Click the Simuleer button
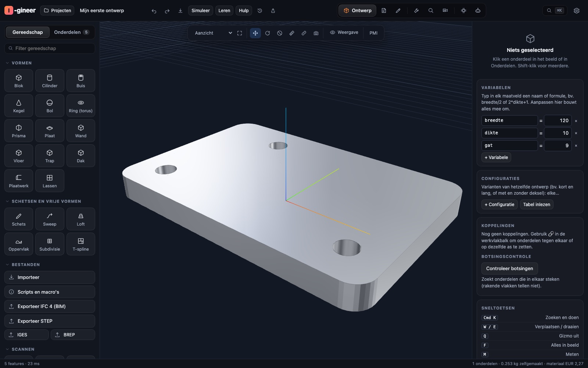Viewport: 588px width, 368px height. [x=201, y=11]
